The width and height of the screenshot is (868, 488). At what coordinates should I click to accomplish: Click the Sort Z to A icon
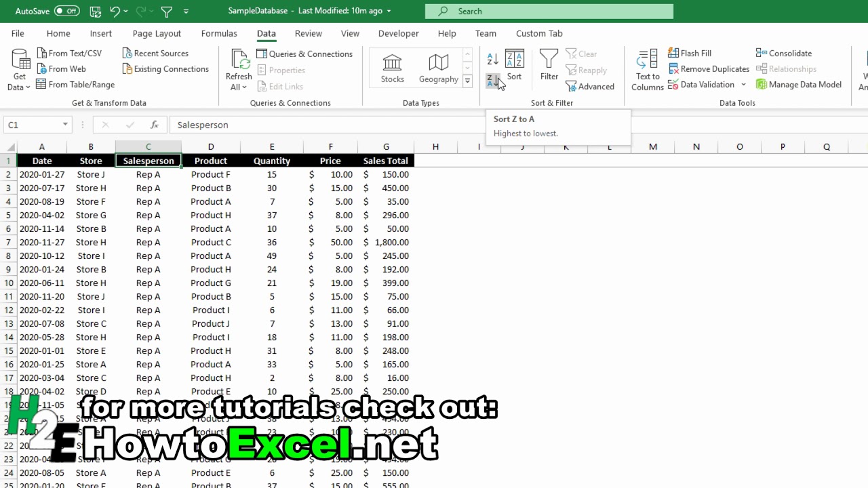[x=492, y=79]
